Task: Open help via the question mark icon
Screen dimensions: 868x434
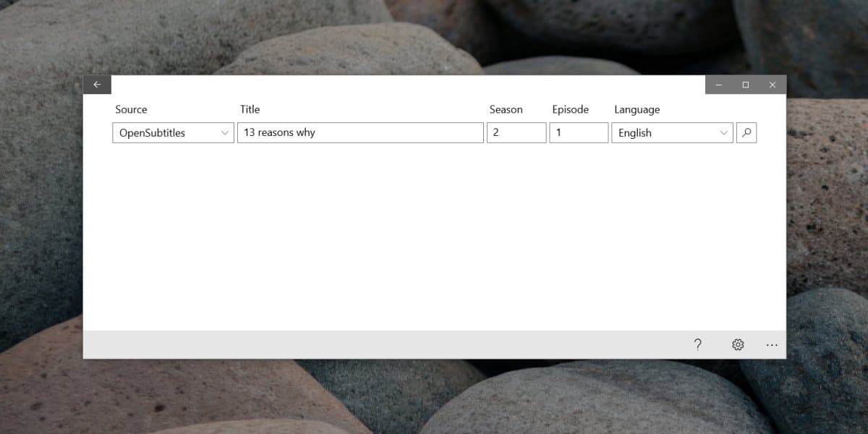Action: [697, 344]
